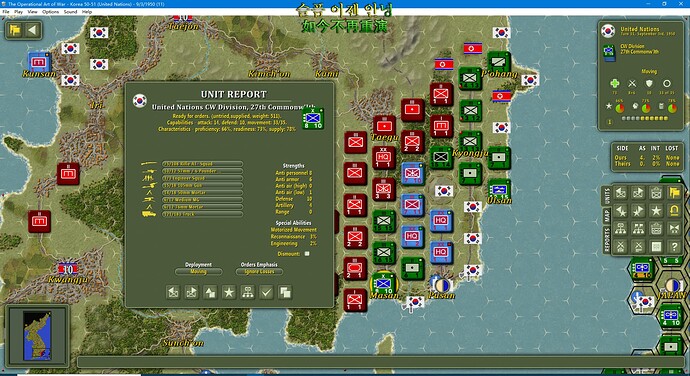This screenshot has width=690, height=376.
Task: Switch to the MAP tab in control panel
Action: [606, 216]
